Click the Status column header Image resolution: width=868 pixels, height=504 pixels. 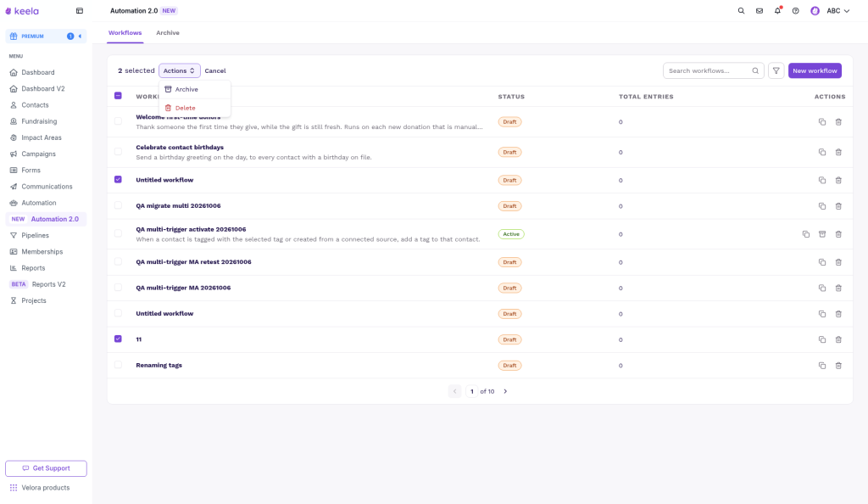(x=511, y=97)
